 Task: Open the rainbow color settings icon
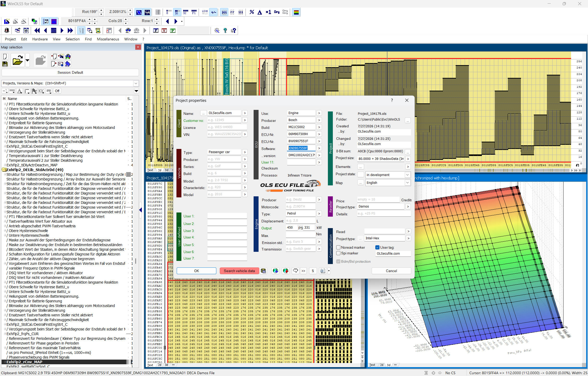coord(296,12)
